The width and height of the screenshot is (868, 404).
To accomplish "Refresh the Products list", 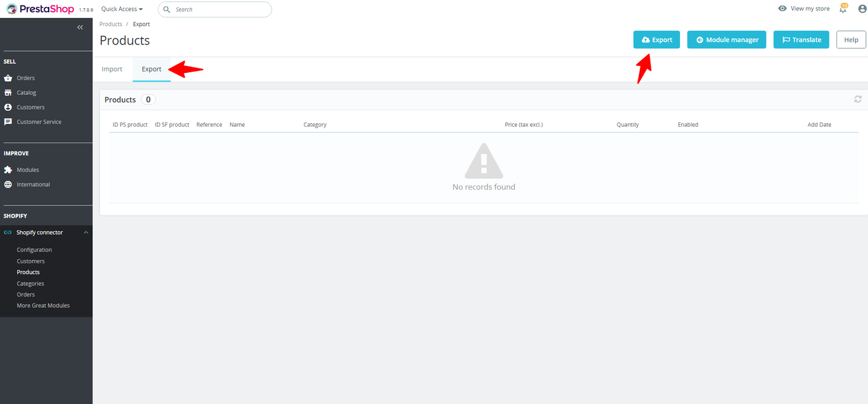I will pos(858,99).
